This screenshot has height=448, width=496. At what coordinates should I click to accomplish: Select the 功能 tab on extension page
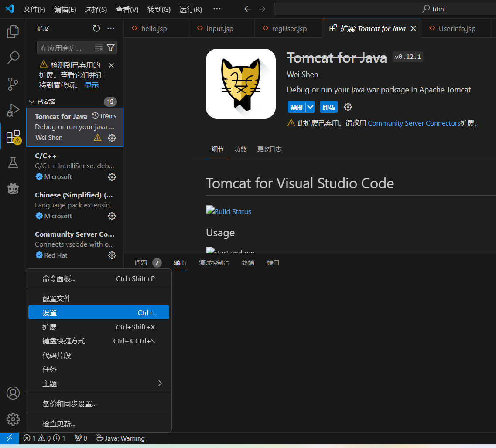pos(240,149)
